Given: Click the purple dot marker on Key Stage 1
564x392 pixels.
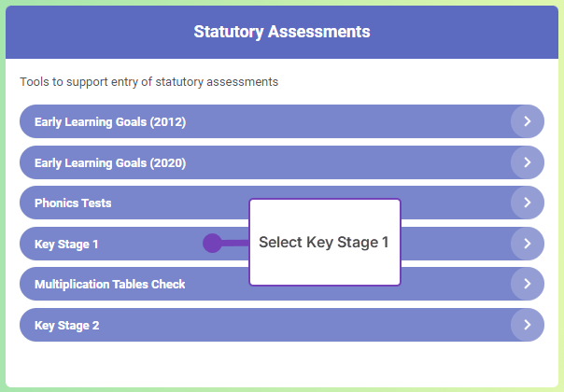Looking at the screenshot, I should pos(212,244).
